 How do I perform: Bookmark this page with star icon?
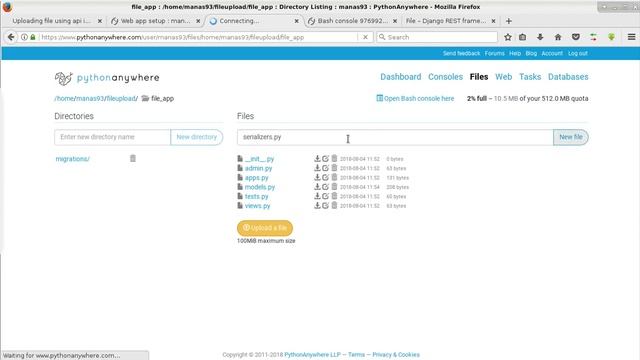coord(508,37)
